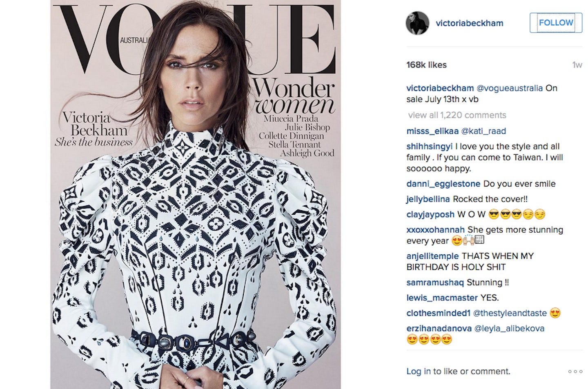Click the Vogue Australia cover photo
The height and width of the screenshot is (389, 588).
coord(196,194)
